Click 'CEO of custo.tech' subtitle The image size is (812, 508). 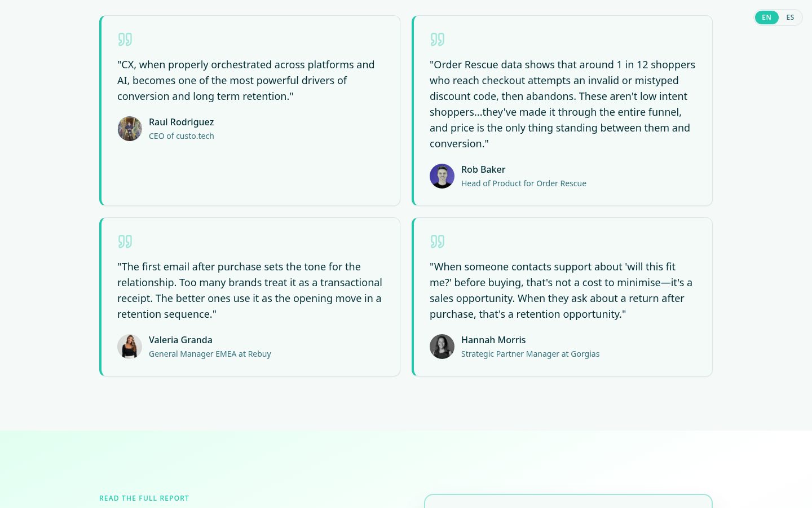(x=182, y=136)
